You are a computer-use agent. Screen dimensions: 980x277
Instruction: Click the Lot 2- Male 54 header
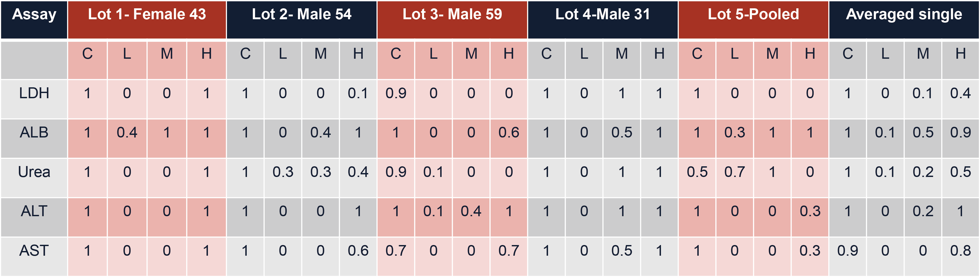301,15
